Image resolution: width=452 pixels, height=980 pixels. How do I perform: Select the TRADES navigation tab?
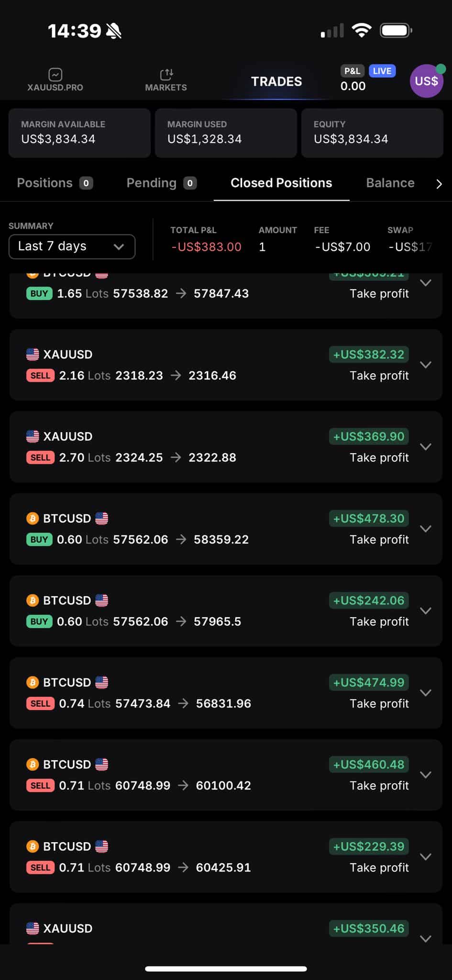276,81
